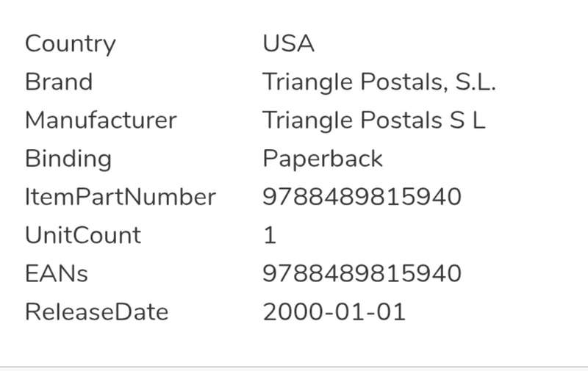Click the word Postals in Brand row
The width and height of the screenshot is (588, 371).
click(404, 82)
